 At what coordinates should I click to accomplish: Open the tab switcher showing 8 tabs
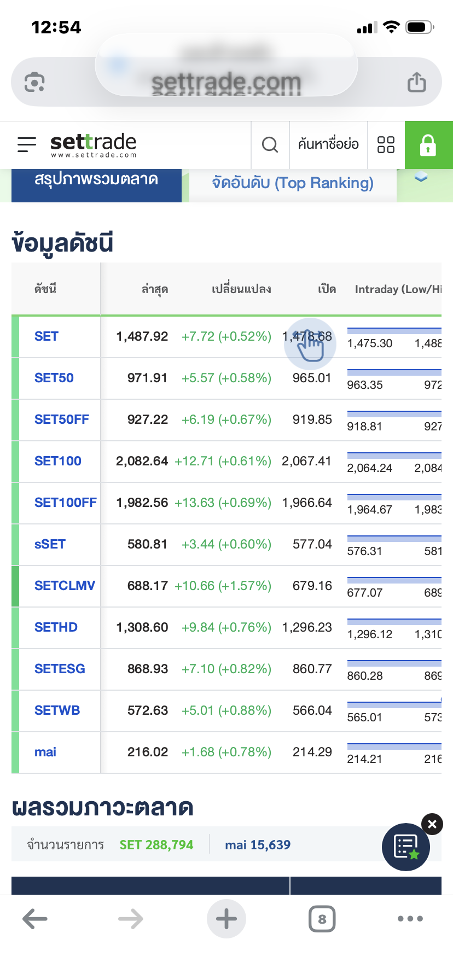[322, 919]
